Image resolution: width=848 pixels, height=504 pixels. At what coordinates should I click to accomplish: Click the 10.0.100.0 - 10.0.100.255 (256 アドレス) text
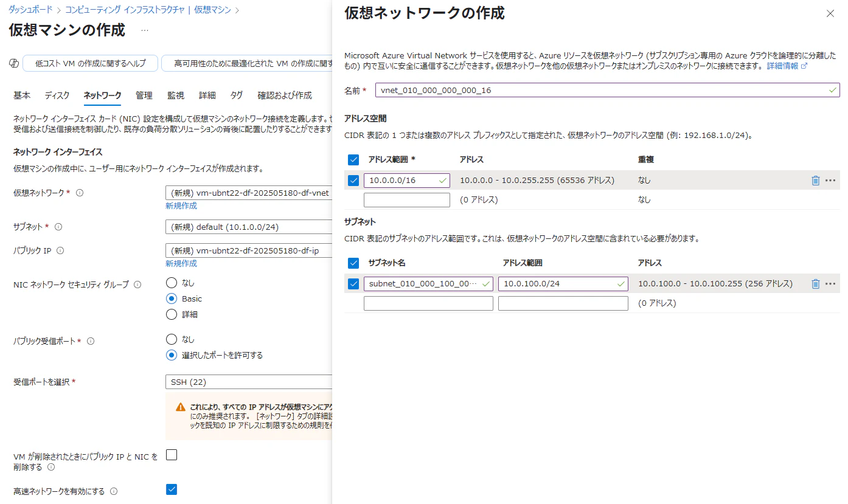(715, 284)
